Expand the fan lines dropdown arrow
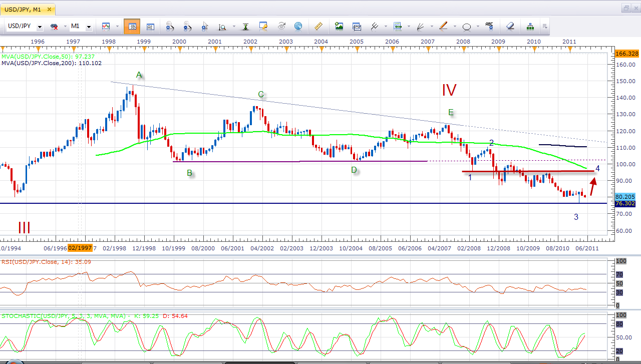This screenshot has width=641, height=364. (431, 27)
